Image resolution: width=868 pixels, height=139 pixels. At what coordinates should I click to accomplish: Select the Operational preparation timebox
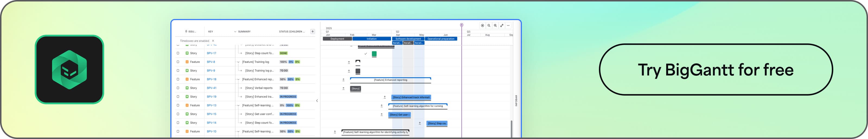point(441,39)
